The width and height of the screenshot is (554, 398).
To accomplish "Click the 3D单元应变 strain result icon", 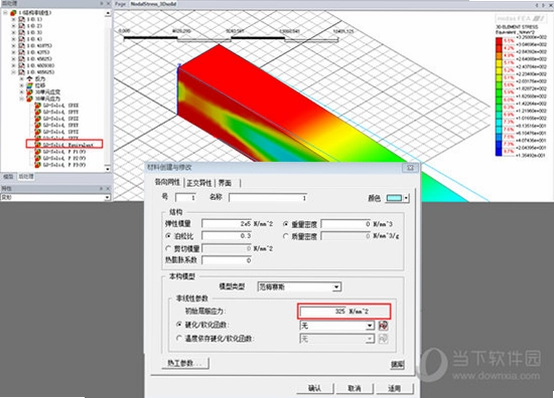I will (x=30, y=92).
